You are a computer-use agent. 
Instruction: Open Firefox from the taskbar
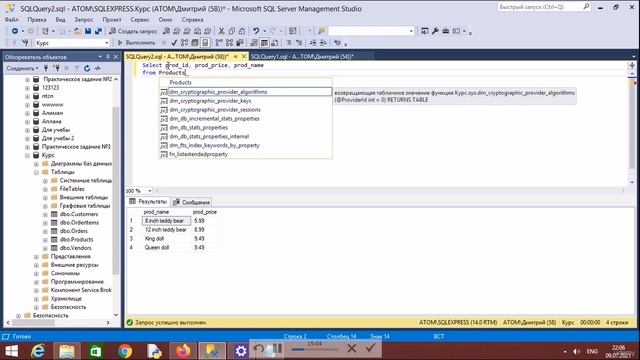click(x=183, y=351)
